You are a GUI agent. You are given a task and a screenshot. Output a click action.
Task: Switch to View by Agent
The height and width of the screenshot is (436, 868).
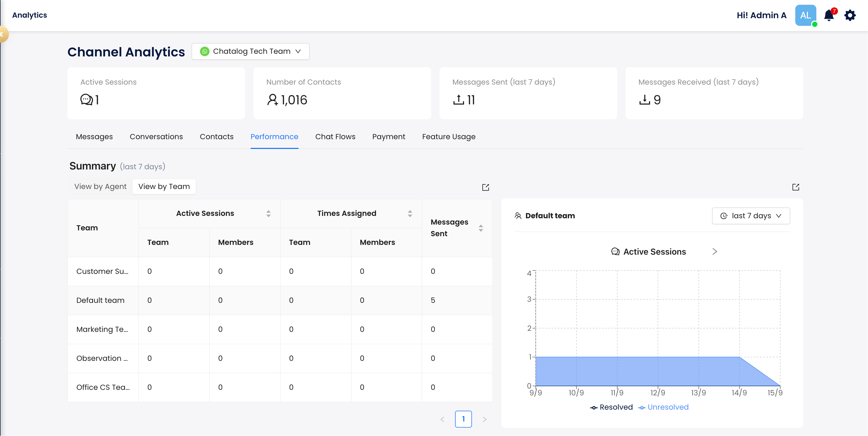click(100, 186)
